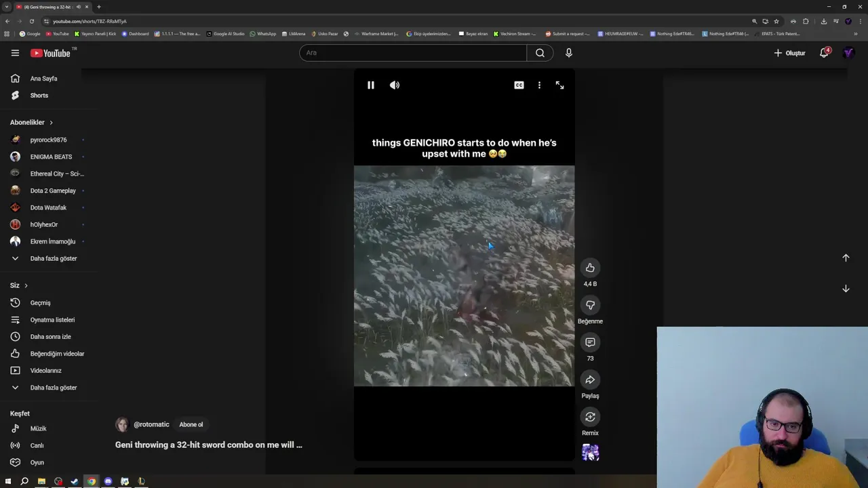The height and width of the screenshot is (488, 868).
Task: Open the Dota Watafak subscription
Action: click(x=47, y=207)
